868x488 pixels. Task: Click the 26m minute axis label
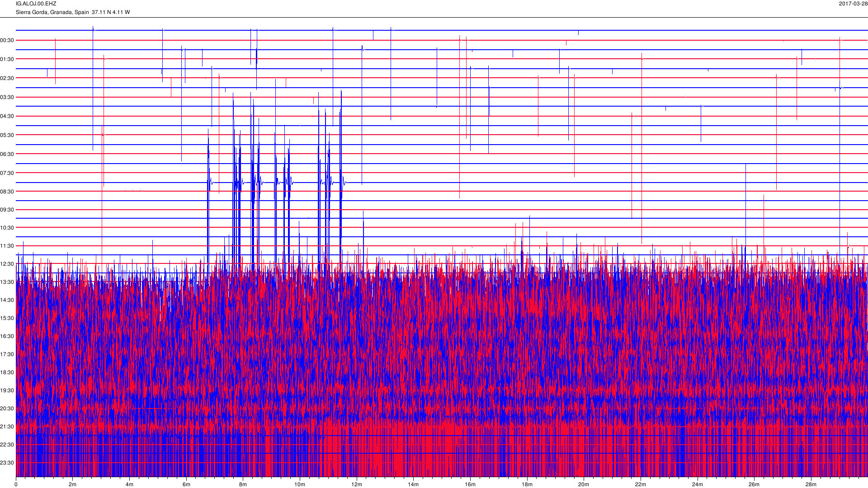pyautogui.click(x=754, y=484)
